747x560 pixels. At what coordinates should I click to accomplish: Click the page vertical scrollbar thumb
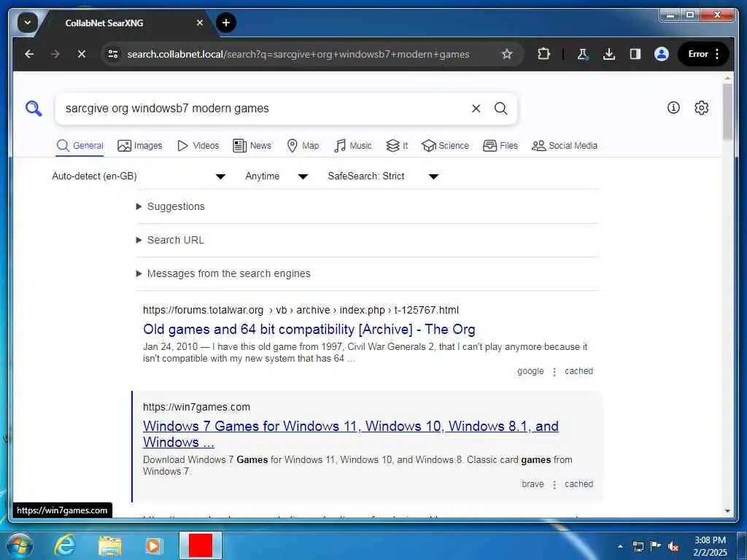727,112
